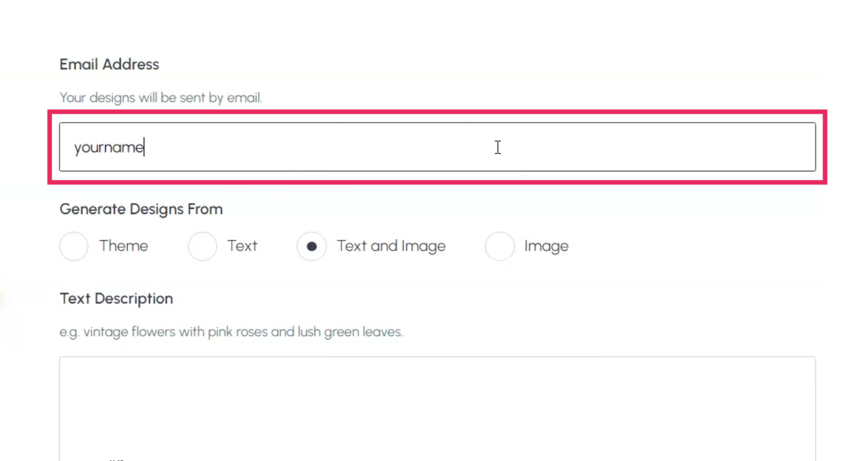The image size is (868, 461).
Task: Choose the Text radio button circle
Action: 202,246
